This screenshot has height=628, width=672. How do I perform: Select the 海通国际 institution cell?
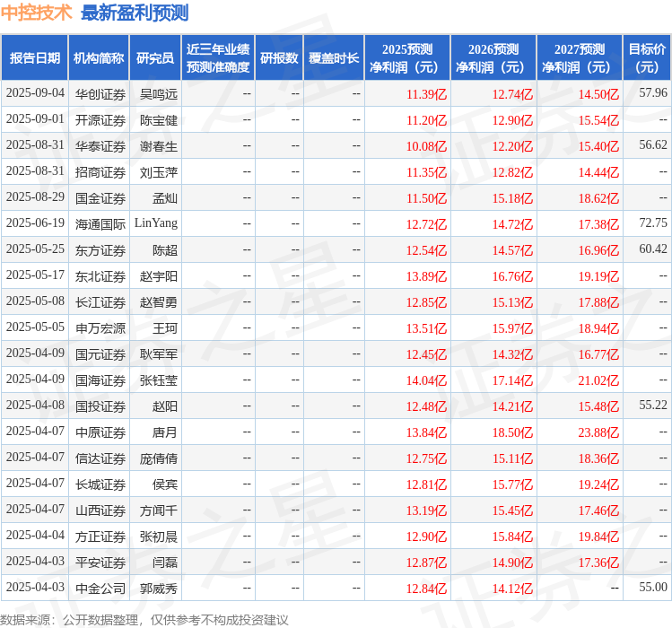(x=100, y=224)
